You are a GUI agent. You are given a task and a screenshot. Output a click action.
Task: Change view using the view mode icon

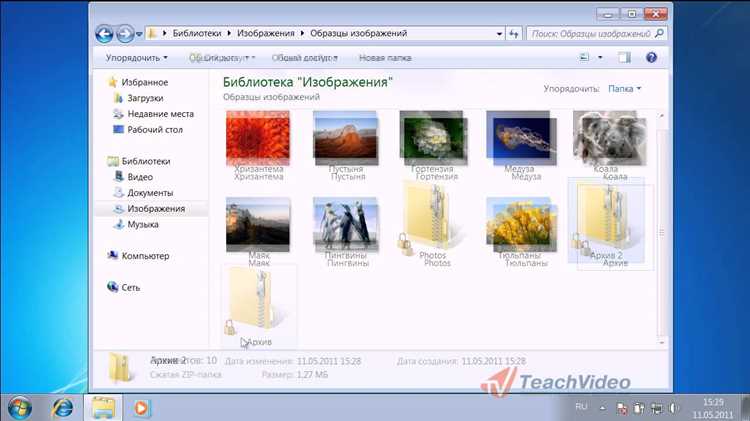(584, 57)
